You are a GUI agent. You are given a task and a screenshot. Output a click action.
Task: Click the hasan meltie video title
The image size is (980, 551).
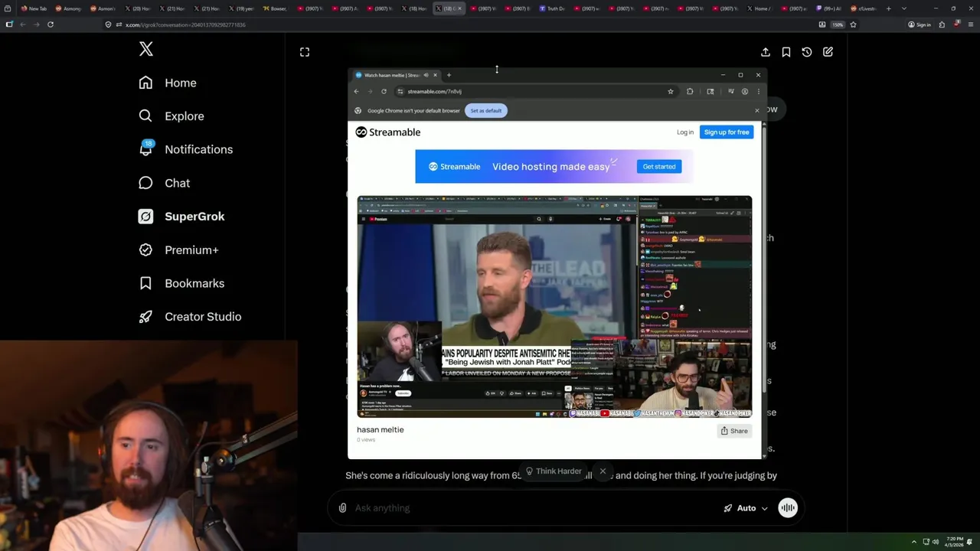click(380, 430)
